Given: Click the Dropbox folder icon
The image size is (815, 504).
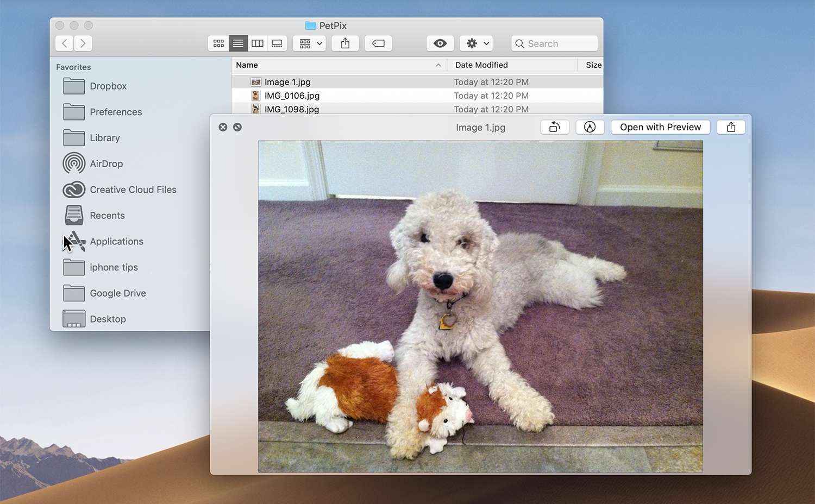Looking at the screenshot, I should point(74,86).
